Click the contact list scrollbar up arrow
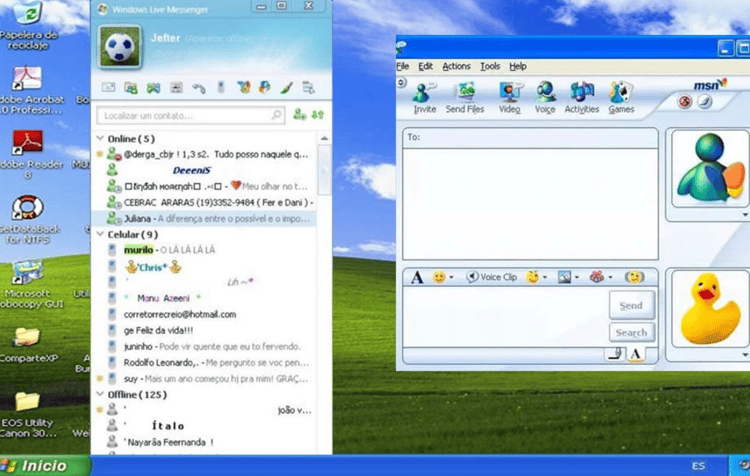 (324, 138)
